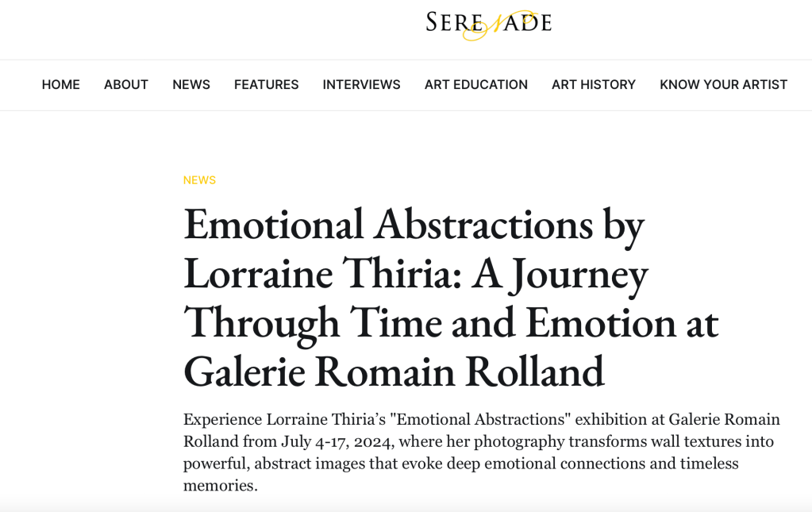Screen dimensions: 812x512
Task: Open the About menu item
Action: [126, 85]
